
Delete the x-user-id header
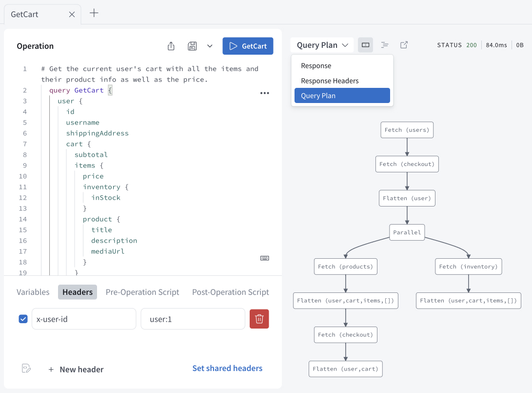click(259, 319)
